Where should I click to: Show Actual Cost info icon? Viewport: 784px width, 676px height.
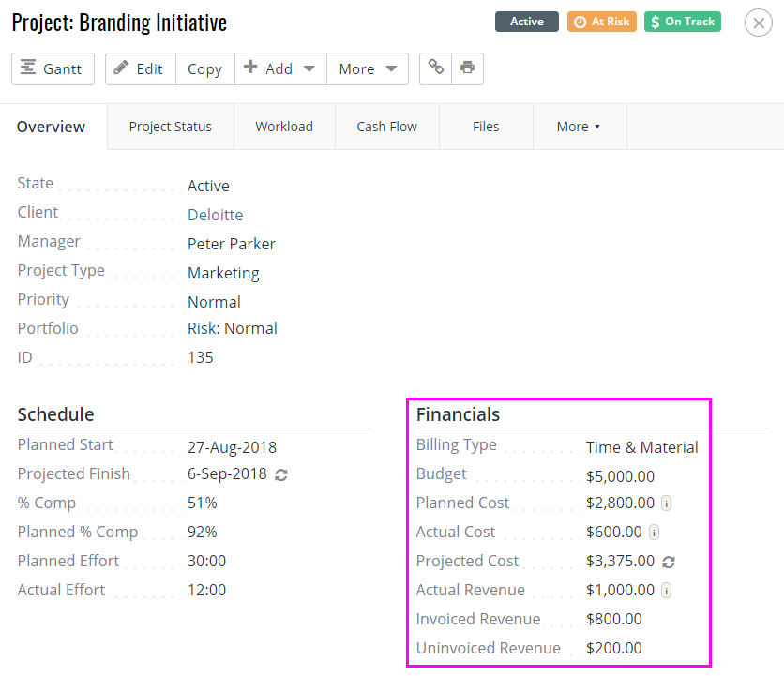[x=654, y=533]
